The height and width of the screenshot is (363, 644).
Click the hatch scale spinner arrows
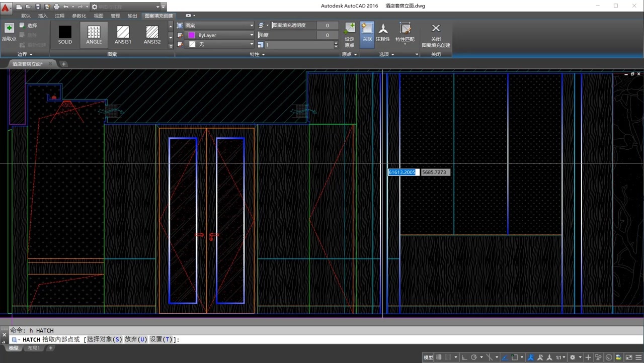[x=336, y=45]
